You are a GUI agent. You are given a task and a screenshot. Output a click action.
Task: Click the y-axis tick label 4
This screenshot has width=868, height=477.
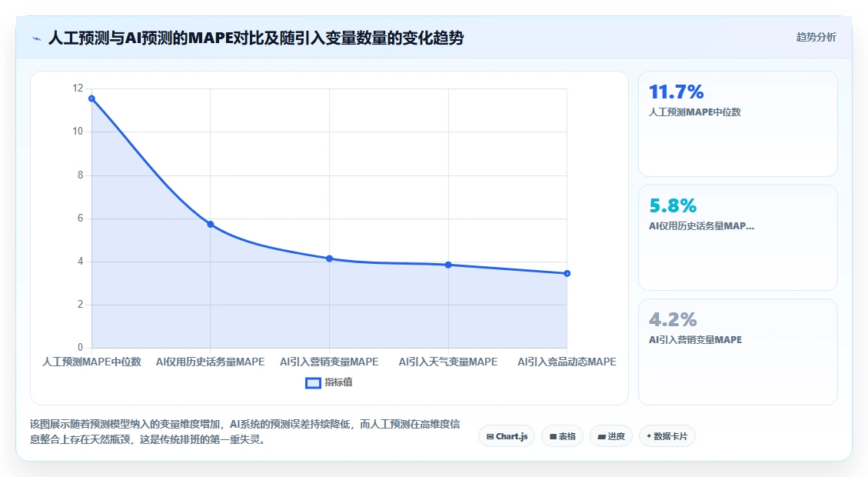80,261
